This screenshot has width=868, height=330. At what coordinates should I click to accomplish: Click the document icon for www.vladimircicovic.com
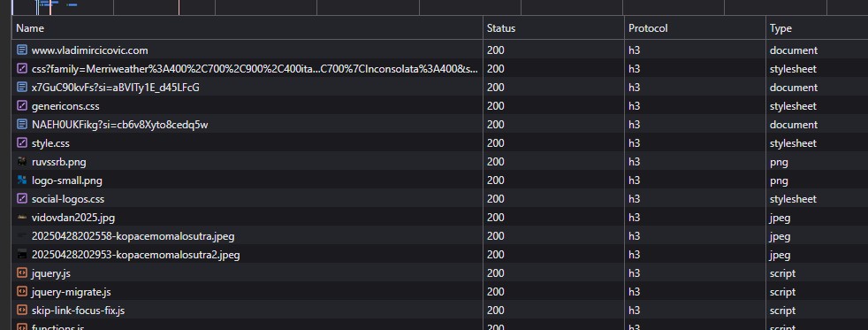pos(22,50)
